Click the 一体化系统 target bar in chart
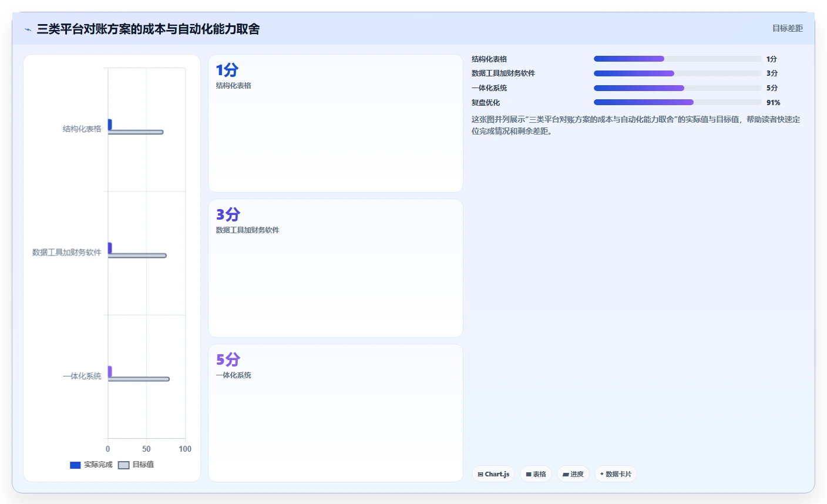 click(139, 379)
